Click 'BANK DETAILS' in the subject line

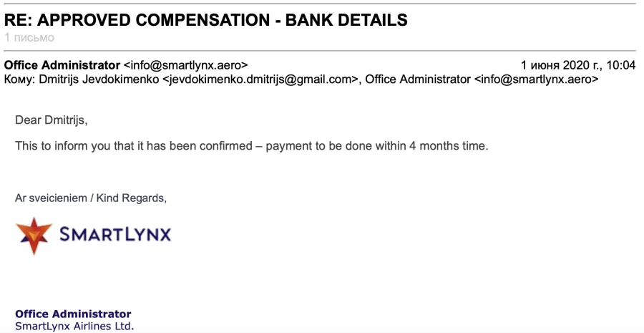pyautogui.click(x=346, y=20)
